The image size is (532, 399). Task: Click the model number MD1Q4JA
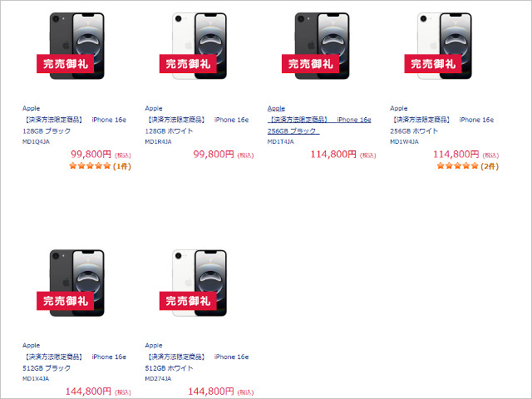point(36,141)
